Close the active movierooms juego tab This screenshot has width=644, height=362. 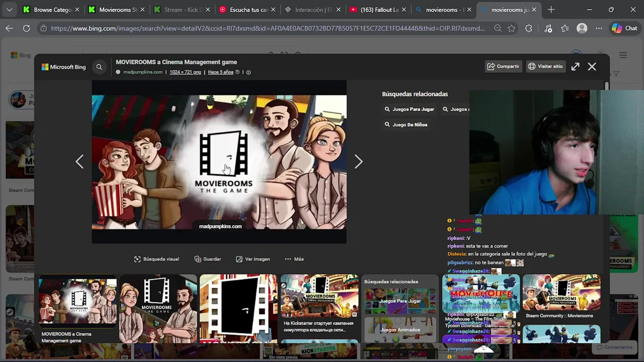pos(534,10)
